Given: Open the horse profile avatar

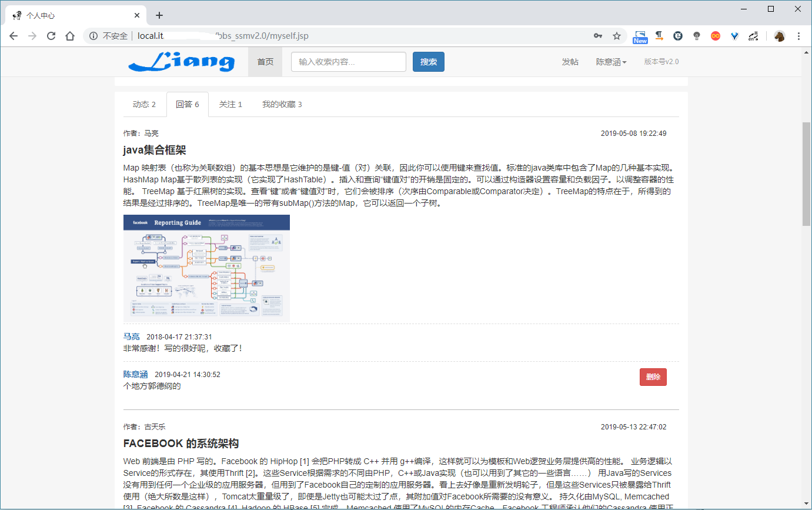Looking at the screenshot, I should [x=780, y=36].
